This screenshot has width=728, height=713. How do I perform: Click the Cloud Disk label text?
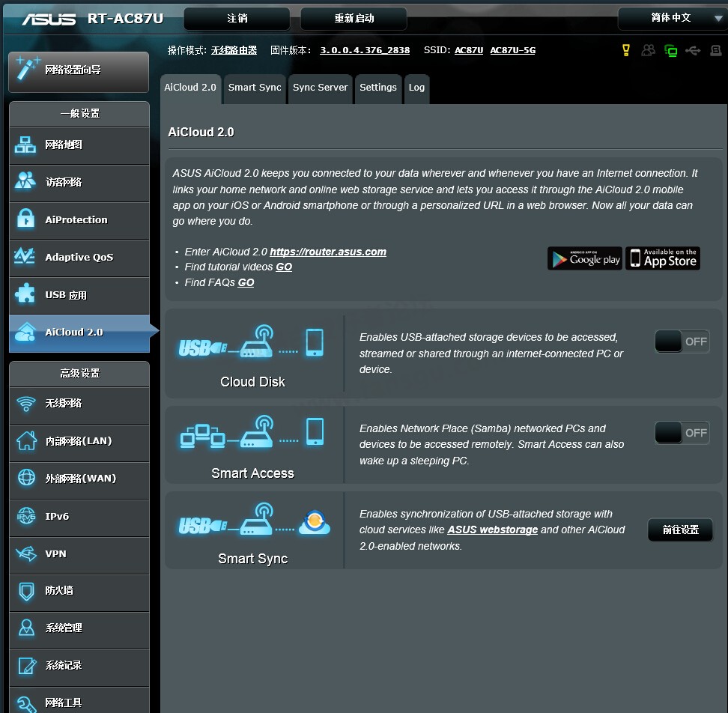[x=252, y=381]
